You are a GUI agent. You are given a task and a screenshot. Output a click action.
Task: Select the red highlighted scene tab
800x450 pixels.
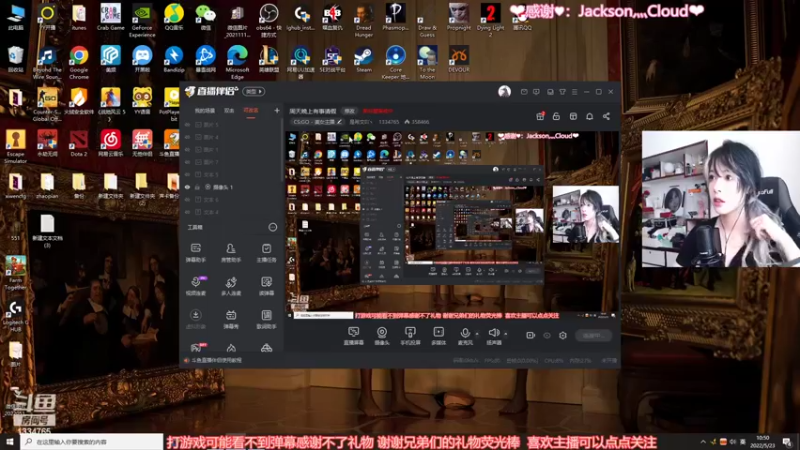point(251,110)
